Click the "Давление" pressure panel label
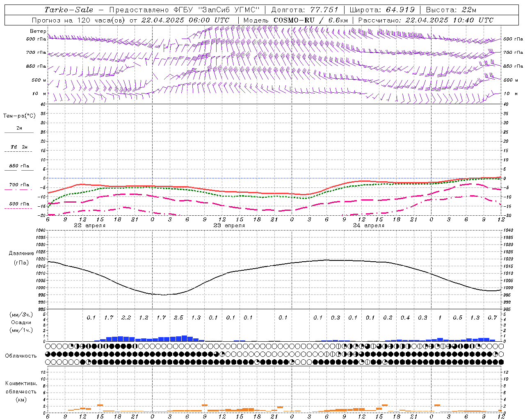Screen dimensions: 525x420 pos(21,253)
